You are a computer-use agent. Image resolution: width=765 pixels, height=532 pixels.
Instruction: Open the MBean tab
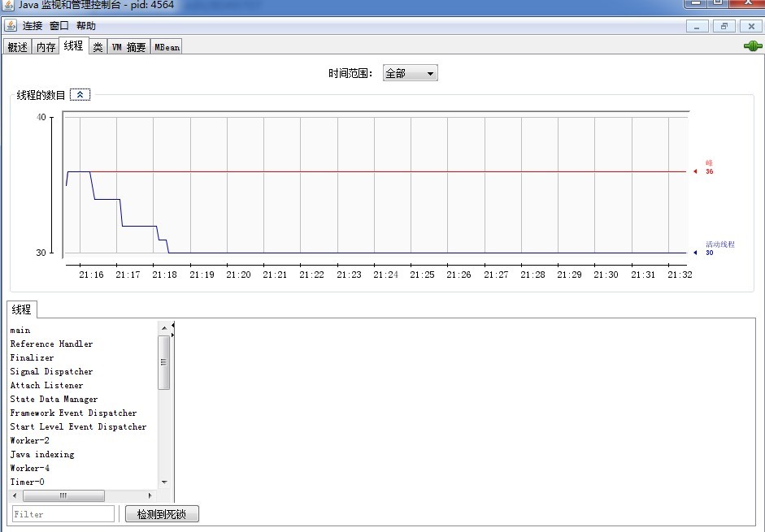click(167, 47)
